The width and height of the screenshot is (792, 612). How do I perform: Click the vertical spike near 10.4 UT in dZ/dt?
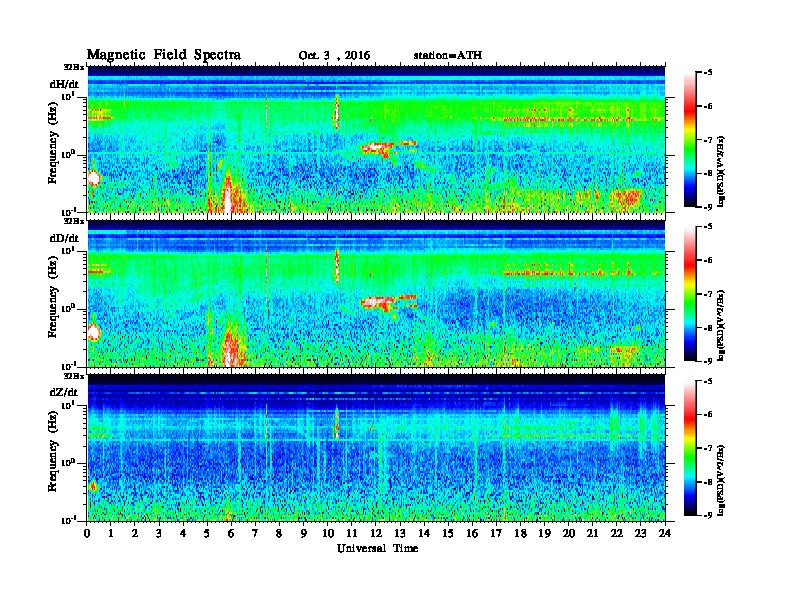tap(336, 423)
